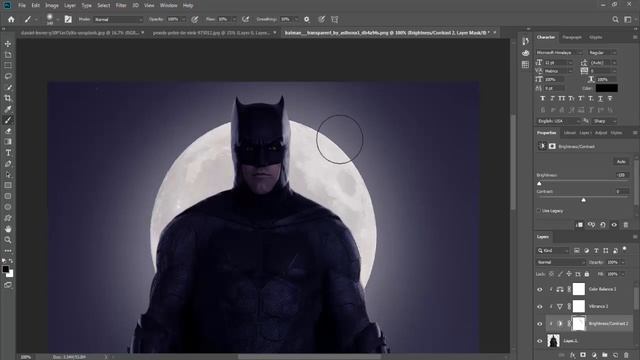640x360 pixels.
Task: Open the brush Flow dropdown arrow
Action: 234,19
